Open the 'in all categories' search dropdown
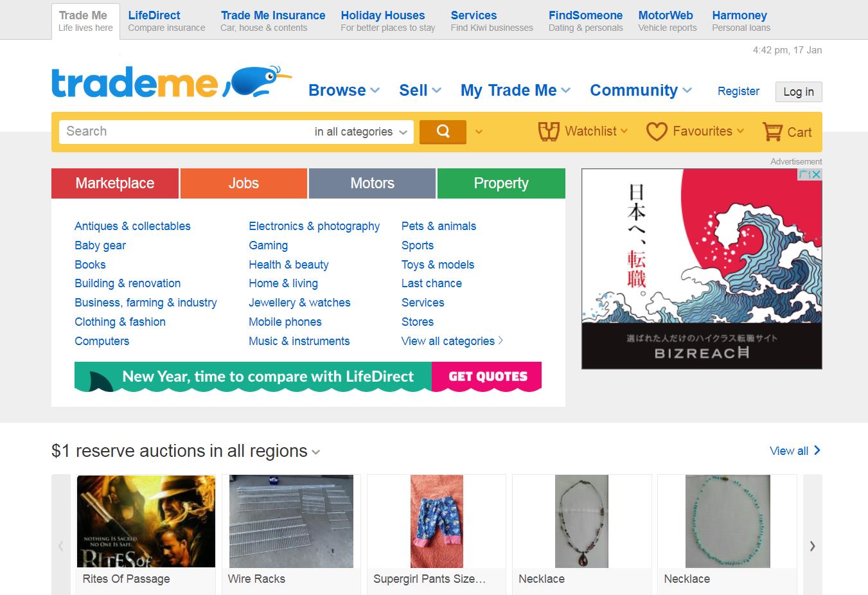 point(361,132)
